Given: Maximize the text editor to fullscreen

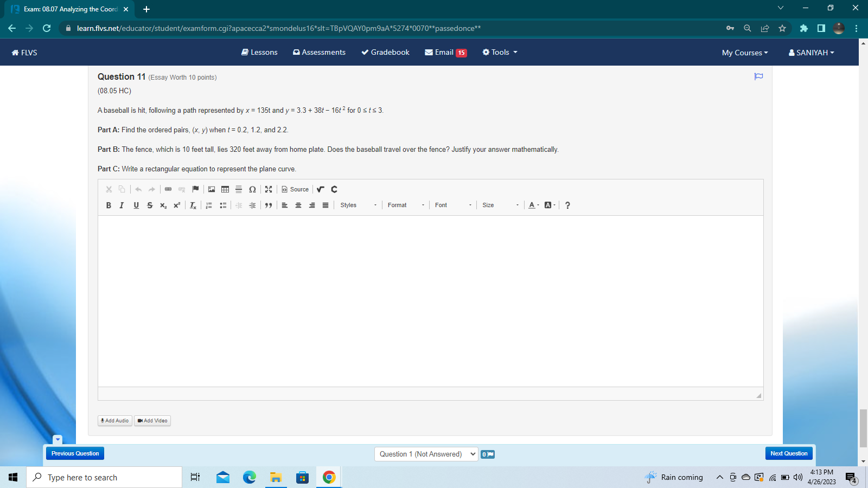Looking at the screenshot, I should pos(269,189).
